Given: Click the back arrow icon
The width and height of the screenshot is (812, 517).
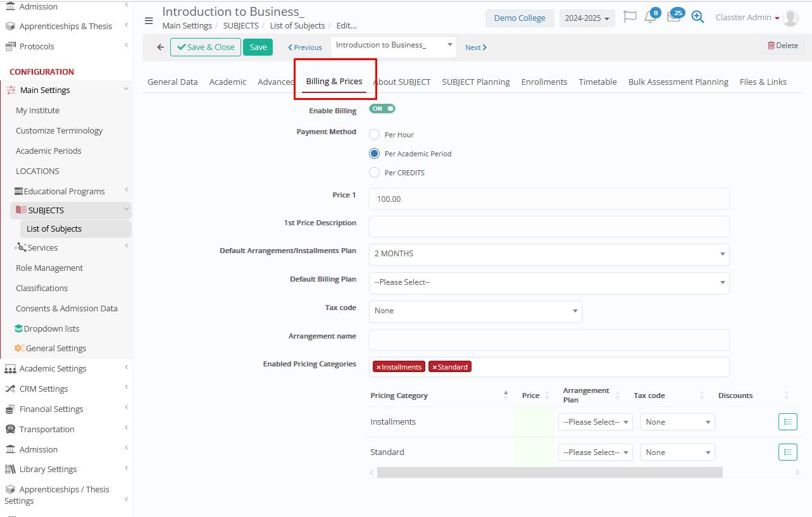Looking at the screenshot, I should (160, 47).
